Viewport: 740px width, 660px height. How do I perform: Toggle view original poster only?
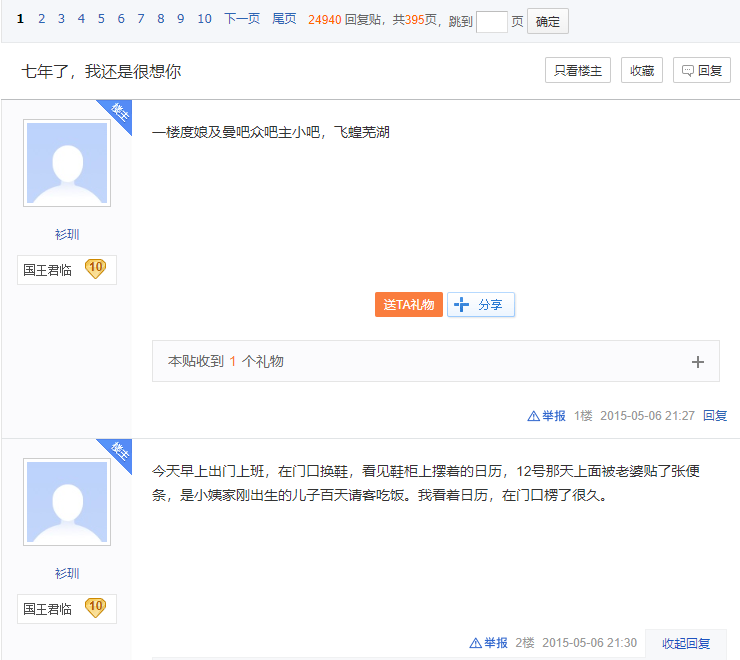click(x=578, y=71)
